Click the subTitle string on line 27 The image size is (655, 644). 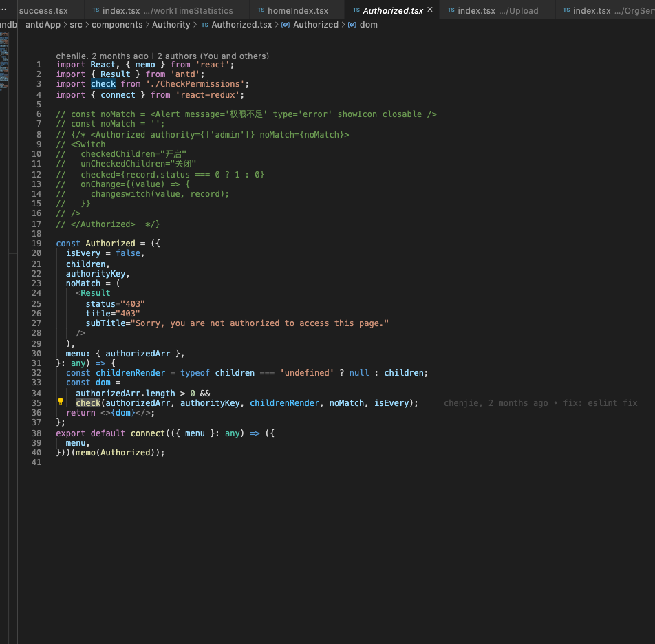click(259, 323)
